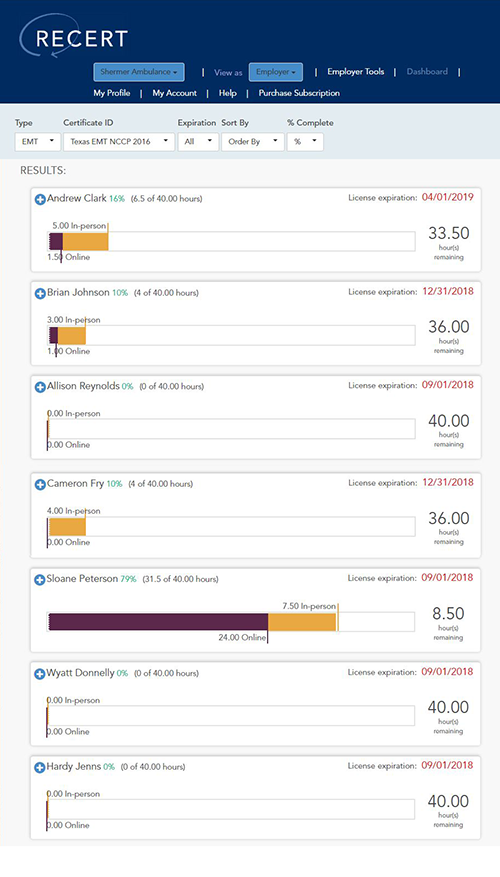Open the Employer view-as dropdown
This screenshot has height=877, width=500.
pos(276,72)
